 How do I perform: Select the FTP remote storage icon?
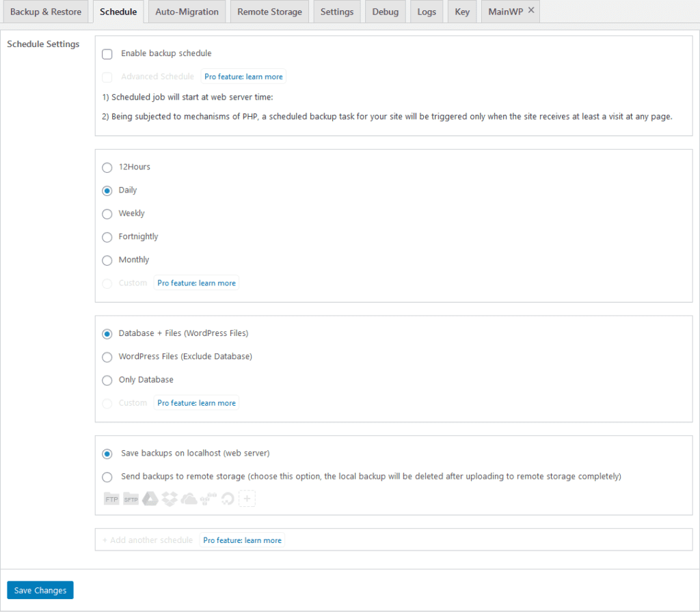click(x=111, y=499)
